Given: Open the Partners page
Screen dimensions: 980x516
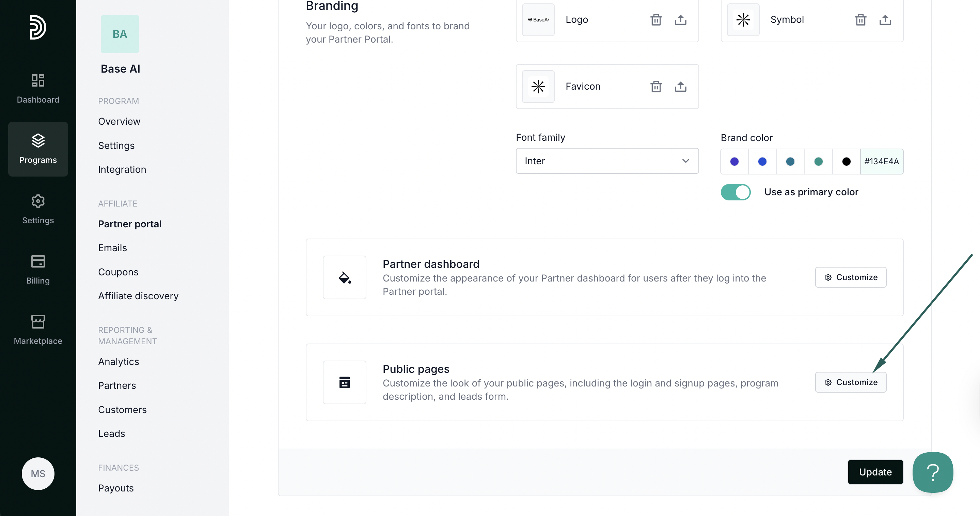Looking at the screenshot, I should tap(117, 386).
